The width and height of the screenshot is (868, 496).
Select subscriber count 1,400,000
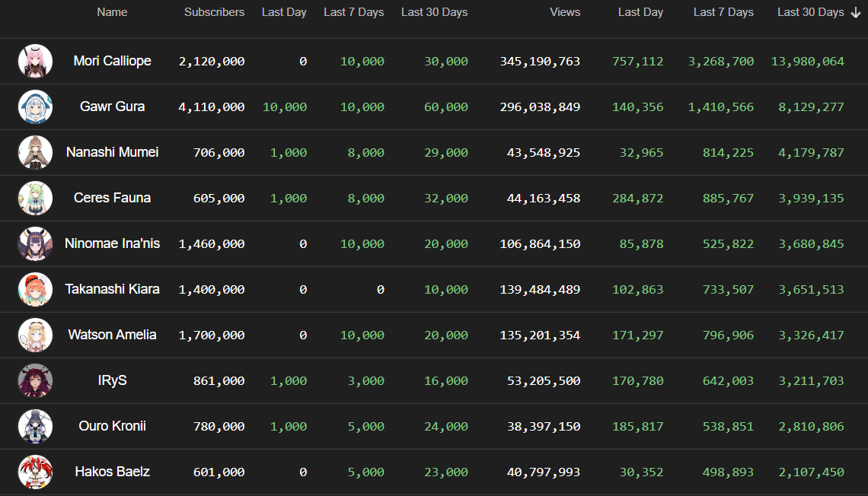pyautogui.click(x=212, y=290)
